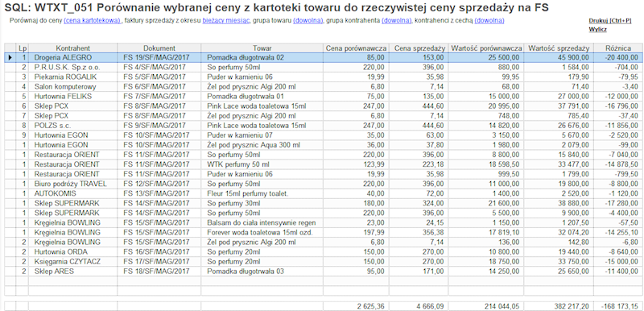Click product 'Pomadka długotrwała 02'
Viewport: 644px width, 311px height.
click(x=262, y=58)
